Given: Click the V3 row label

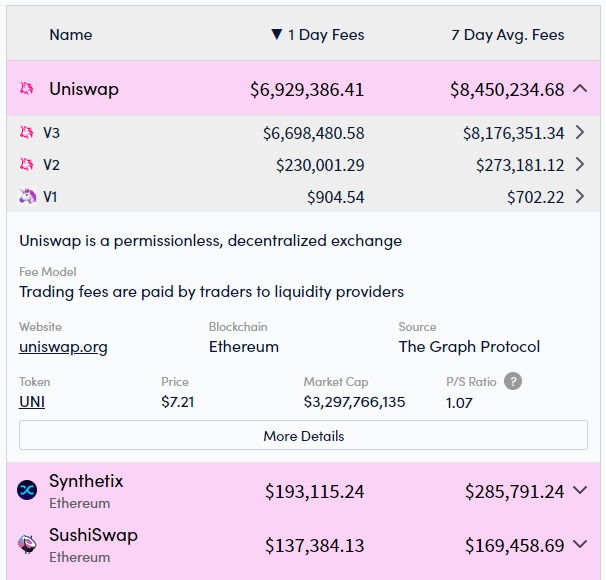Looking at the screenshot, I should pyautogui.click(x=51, y=133).
